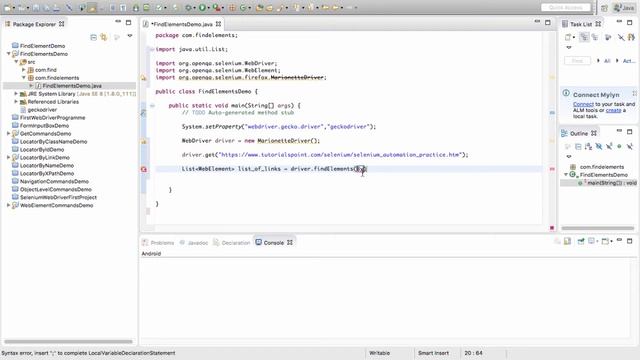
Task: Close the FindElementsDemo.java editor tab
Action: click(x=218, y=24)
